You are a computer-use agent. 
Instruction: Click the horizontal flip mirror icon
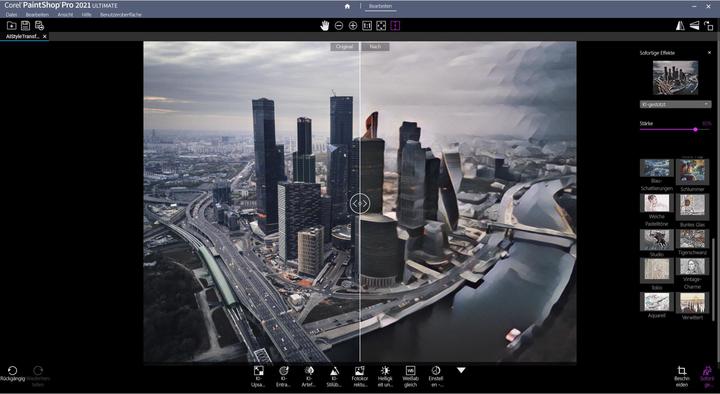coord(680,26)
